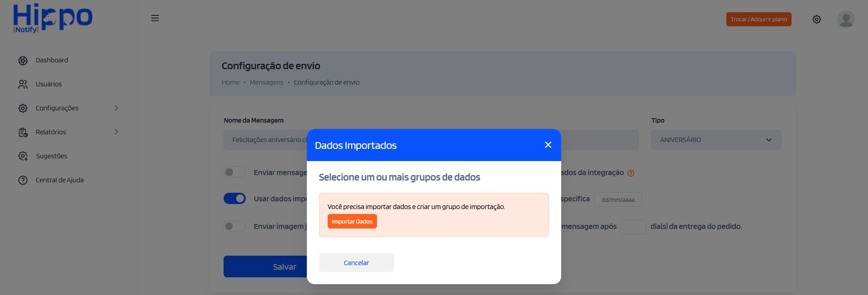Open settings via the gear icon
This screenshot has height=295, width=868.
point(816,19)
